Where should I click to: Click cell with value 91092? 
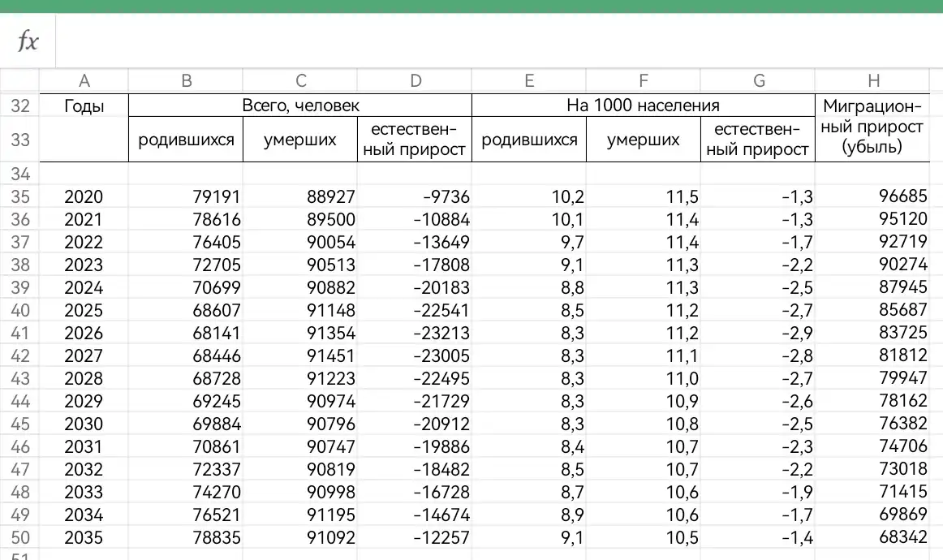click(x=300, y=538)
